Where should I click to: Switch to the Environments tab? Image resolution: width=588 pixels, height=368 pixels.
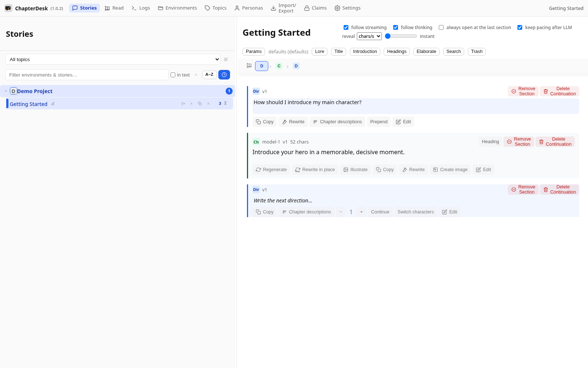(x=178, y=8)
